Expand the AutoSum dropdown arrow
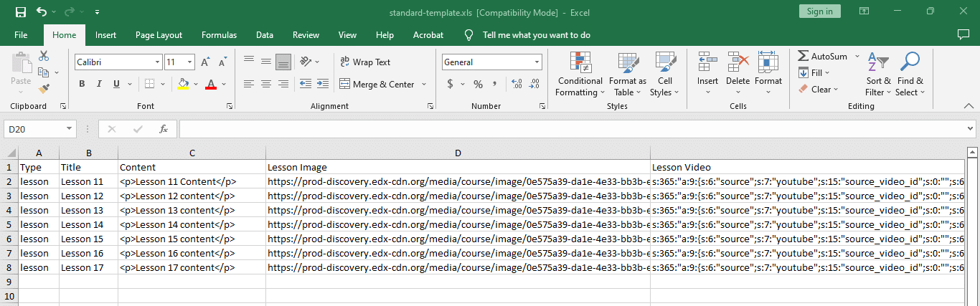The image size is (980, 306). (x=857, y=57)
